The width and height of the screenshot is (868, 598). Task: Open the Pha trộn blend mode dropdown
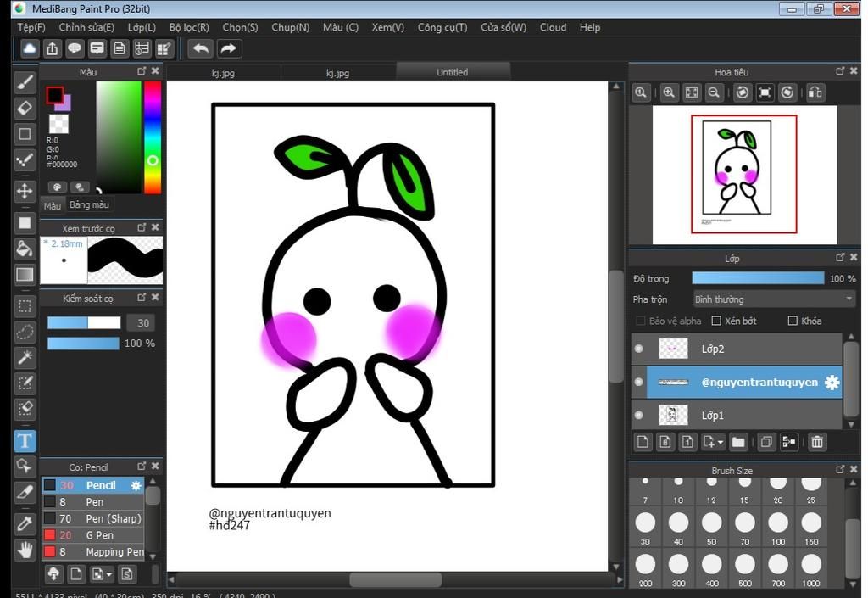point(774,299)
